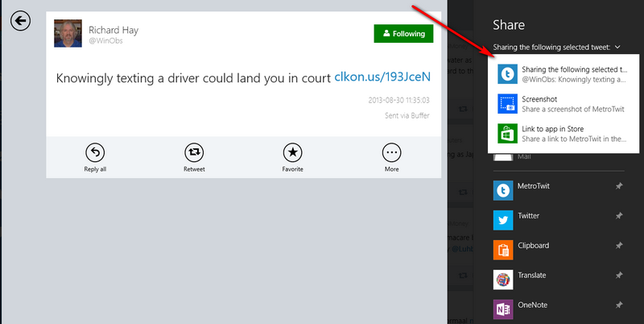The width and height of the screenshot is (644, 324).
Task: Open Richard Hay's profile picture
Action: 68,34
